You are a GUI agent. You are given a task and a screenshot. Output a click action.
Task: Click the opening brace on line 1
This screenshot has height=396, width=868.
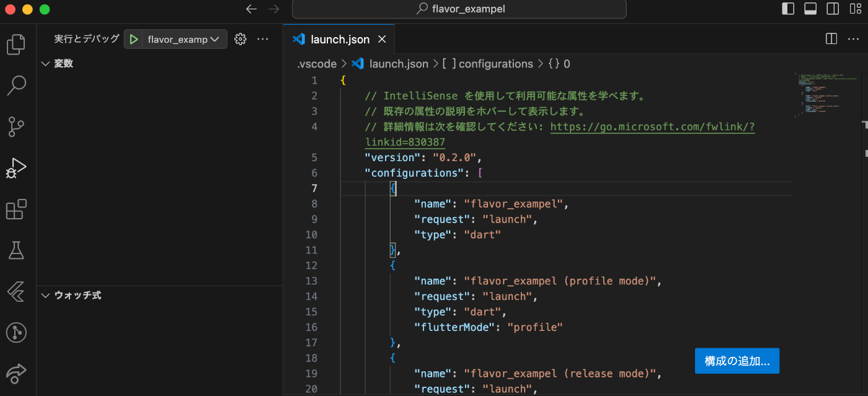click(343, 81)
